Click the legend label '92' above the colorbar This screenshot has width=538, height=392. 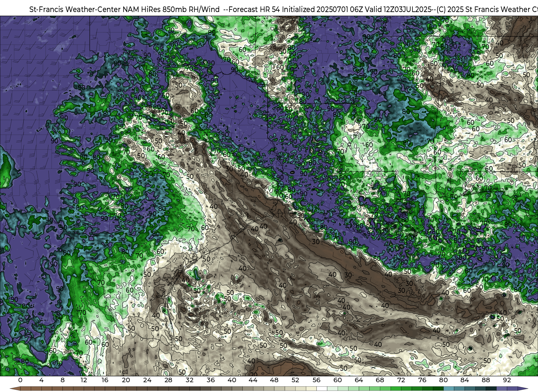[x=507, y=380]
